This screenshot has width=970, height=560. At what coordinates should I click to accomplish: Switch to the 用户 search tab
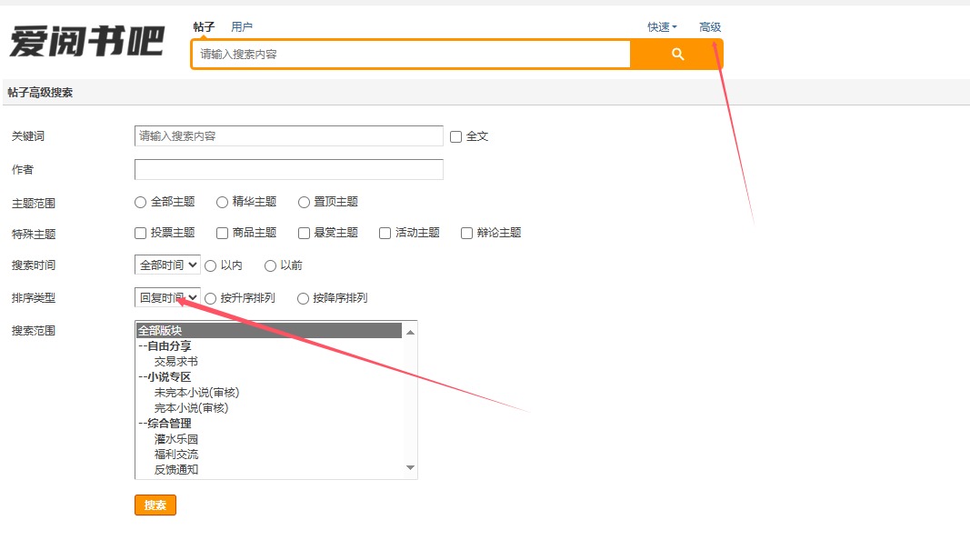pos(242,27)
